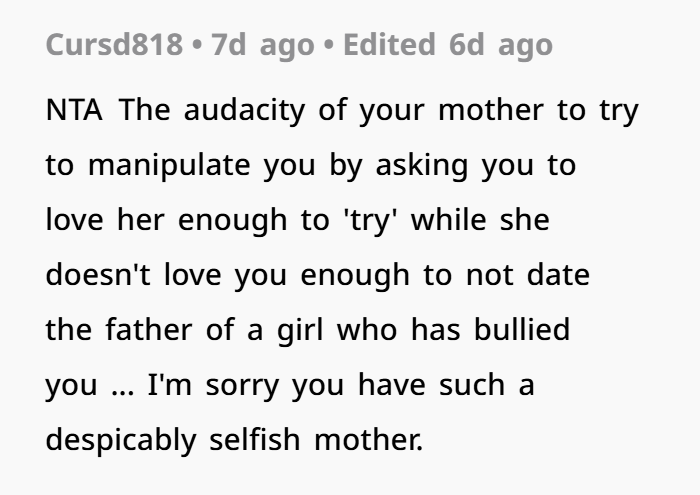Click the word 'manipulate' in the comment
The width and height of the screenshot is (700, 495).
pyautogui.click(x=169, y=166)
